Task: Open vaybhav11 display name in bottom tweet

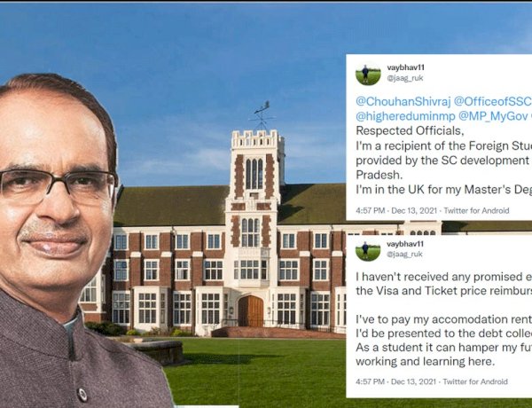Action: click(x=405, y=244)
